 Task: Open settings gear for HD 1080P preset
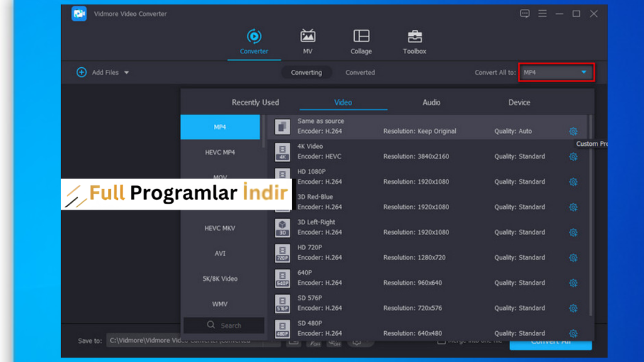coord(573,182)
